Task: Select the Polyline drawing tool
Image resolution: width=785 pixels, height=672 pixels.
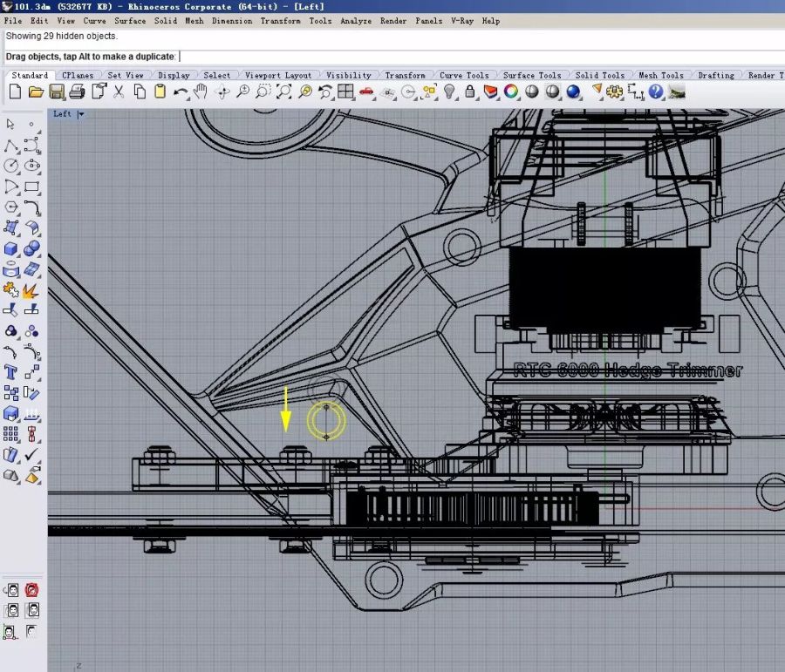Action: (x=11, y=145)
